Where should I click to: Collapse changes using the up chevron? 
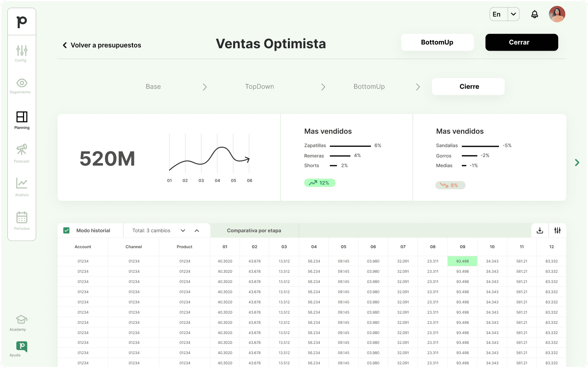pos(197,231)
